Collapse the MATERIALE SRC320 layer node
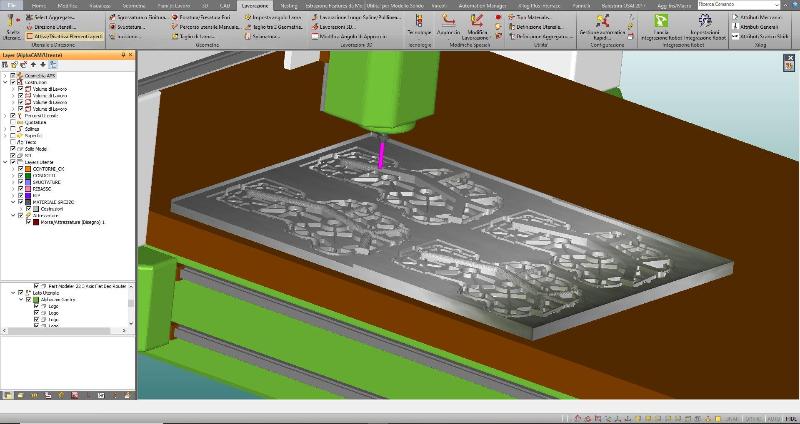800x424 pixels. pyautogui.click(x=13, y=202)
